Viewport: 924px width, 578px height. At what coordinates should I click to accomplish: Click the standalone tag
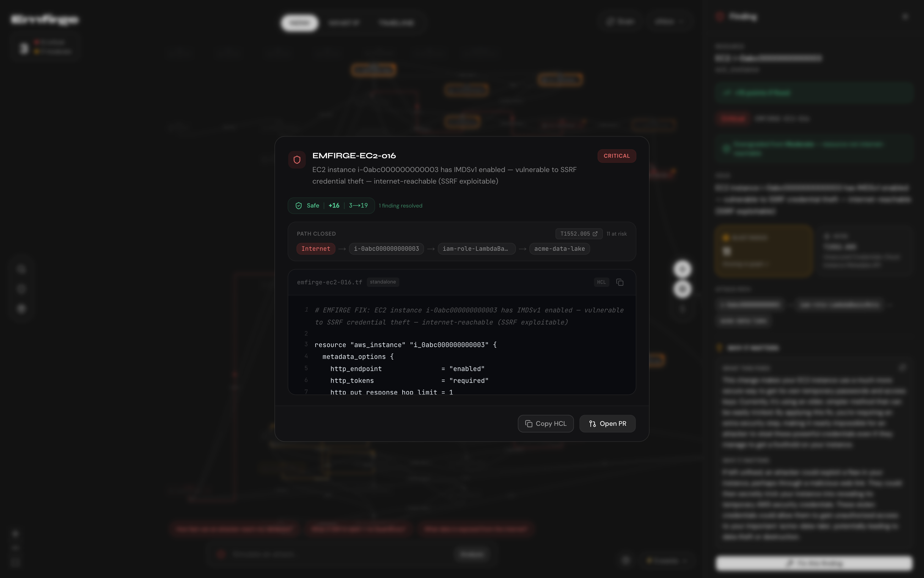(383, 282)
